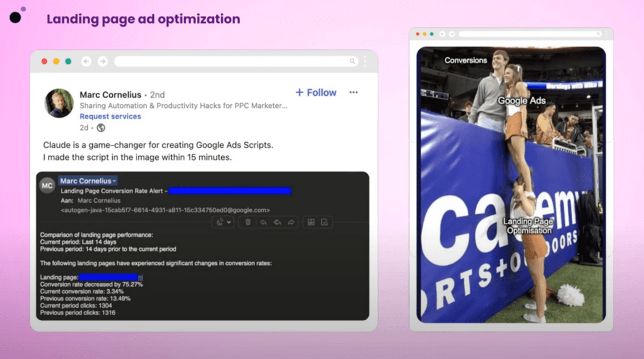Click the 'Current period clicks: 1304' line
The image size is (644, 359).
tap(76, 305)
